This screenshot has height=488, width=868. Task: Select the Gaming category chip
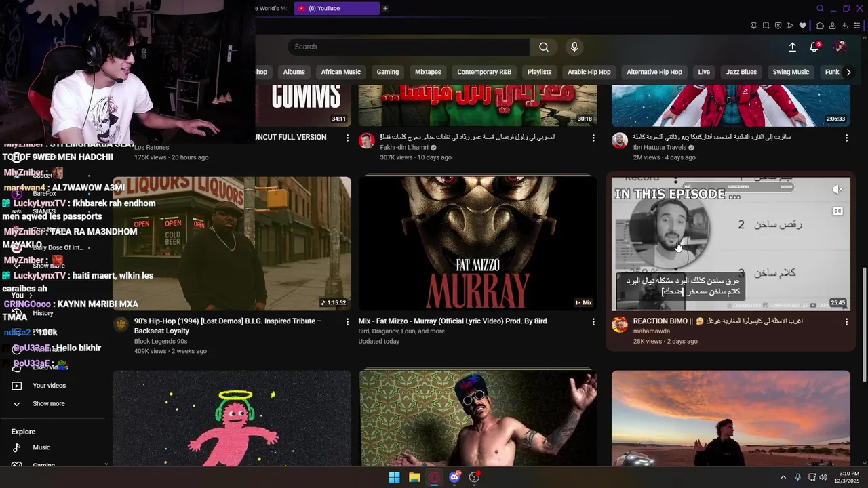[388, 72]
